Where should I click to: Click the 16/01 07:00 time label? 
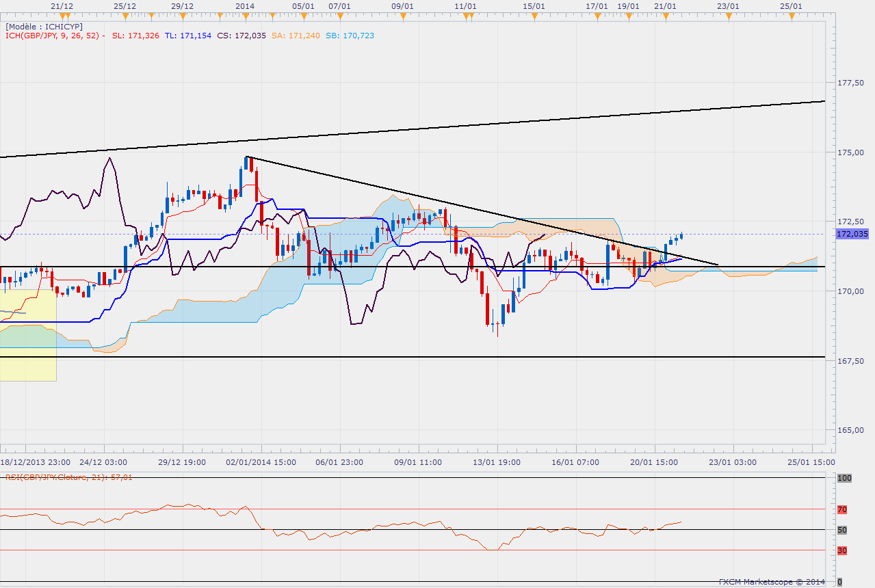(575, 462)
